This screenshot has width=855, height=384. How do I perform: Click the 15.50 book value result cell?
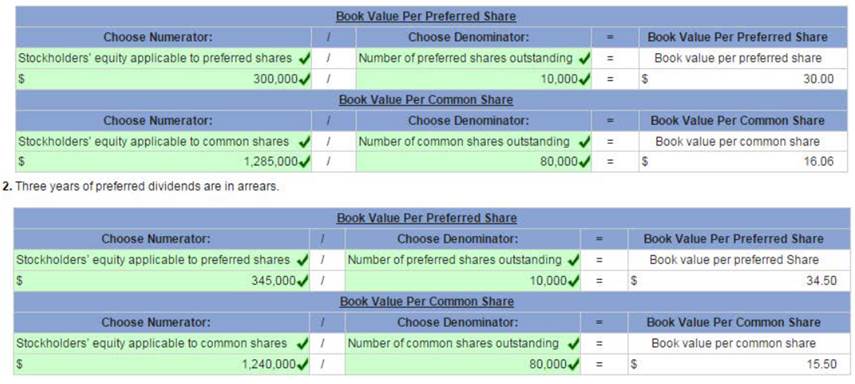click(734, 364)
